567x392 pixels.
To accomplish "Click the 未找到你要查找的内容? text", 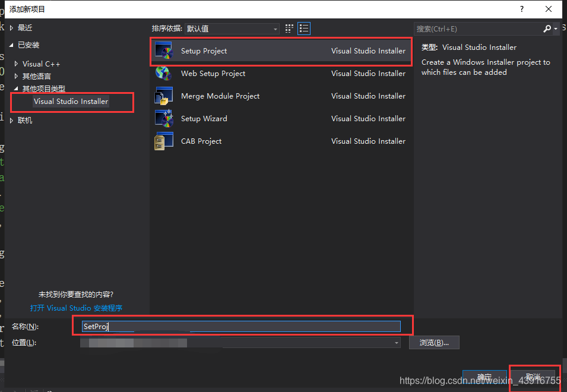I will pyautogui.click(x=76, y=295).
